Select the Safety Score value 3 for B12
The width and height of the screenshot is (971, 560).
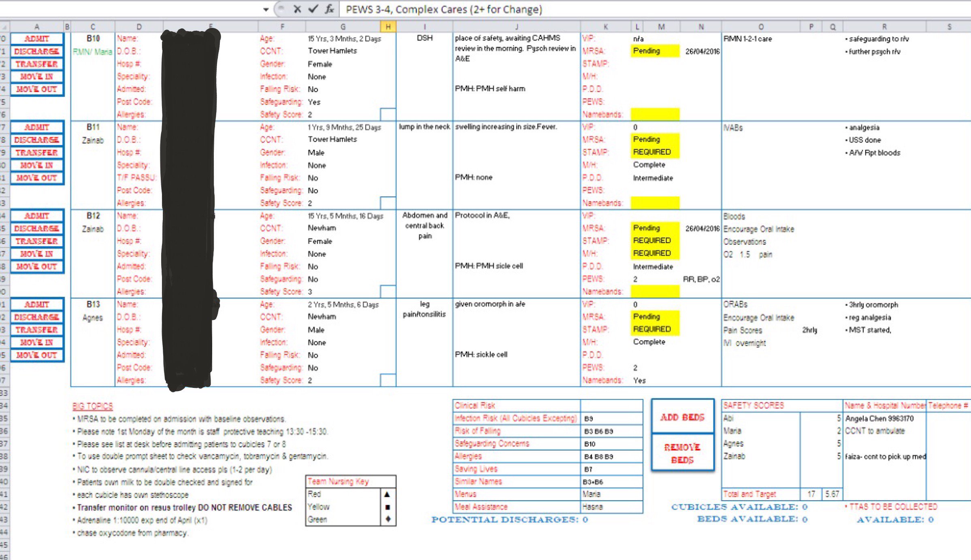[x=310, y=292]
